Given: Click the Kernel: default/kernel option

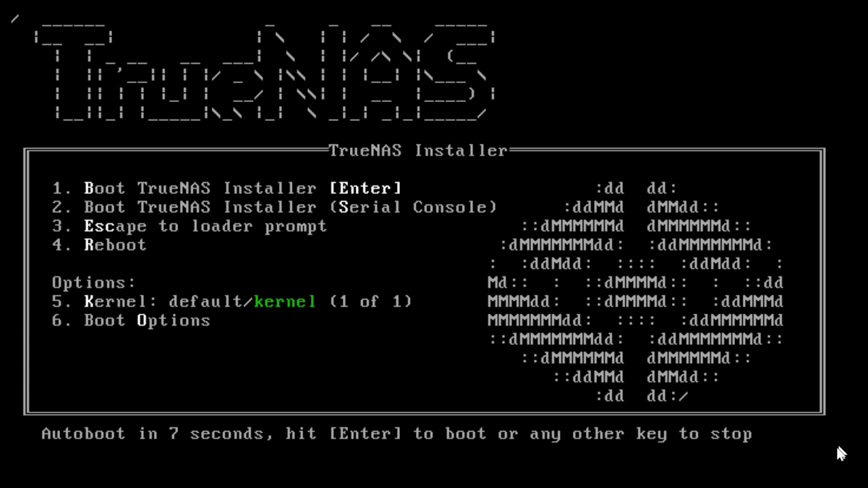Looking at the screenshot, I should click(231, 301).
